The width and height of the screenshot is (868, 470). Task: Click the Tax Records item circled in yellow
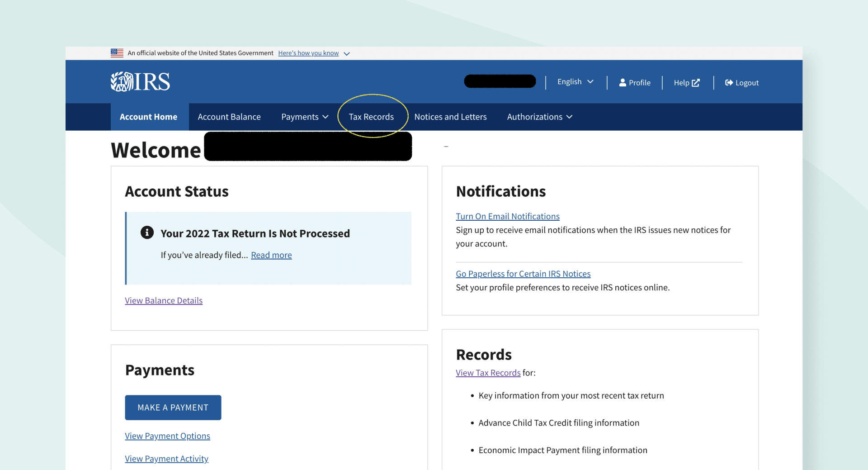(x=371, y=116)
